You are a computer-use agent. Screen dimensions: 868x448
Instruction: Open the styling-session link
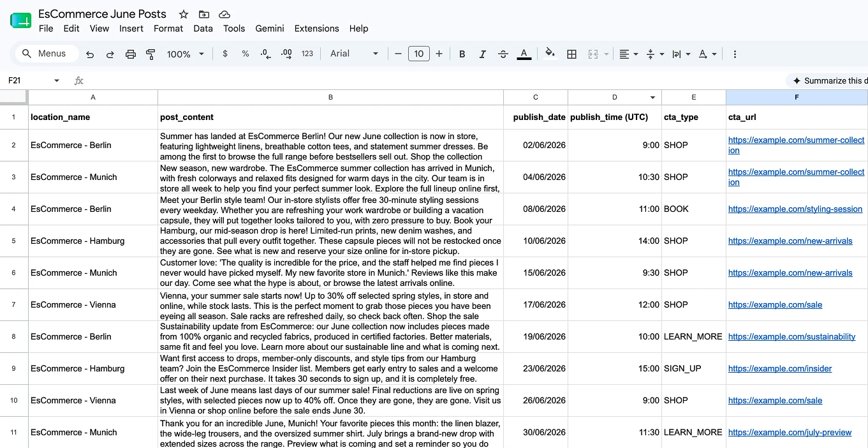coord(795,209)
